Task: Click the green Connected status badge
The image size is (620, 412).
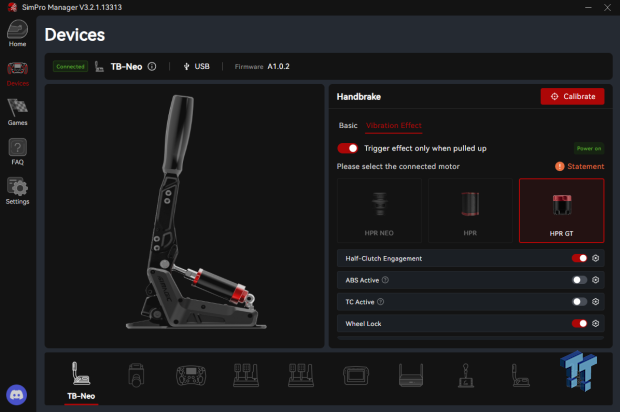Action: tap(70, 66)
